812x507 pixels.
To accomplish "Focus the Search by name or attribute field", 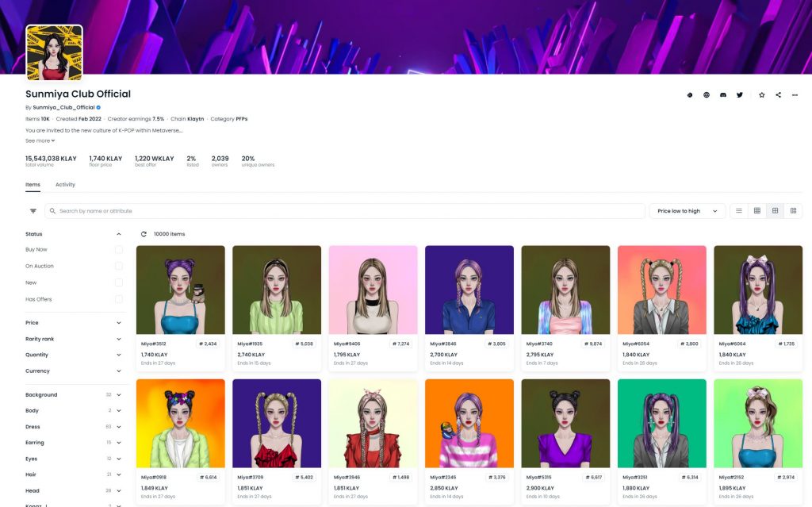I will pyautogui.click(x=345, y=211).
